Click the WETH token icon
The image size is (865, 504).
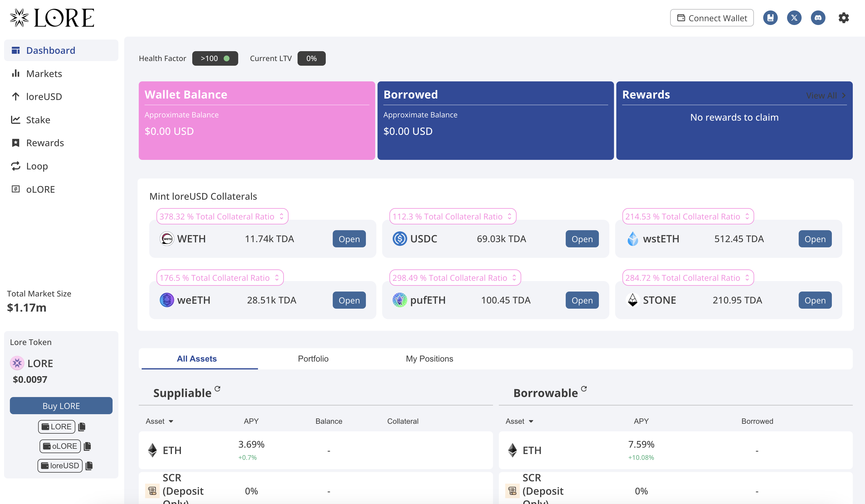tap(167, 239)
